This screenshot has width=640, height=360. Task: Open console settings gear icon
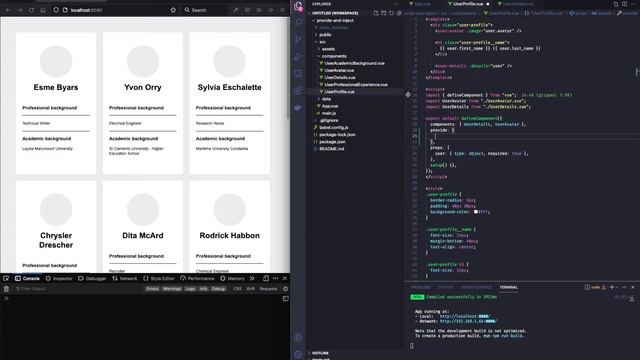[285, 289]
